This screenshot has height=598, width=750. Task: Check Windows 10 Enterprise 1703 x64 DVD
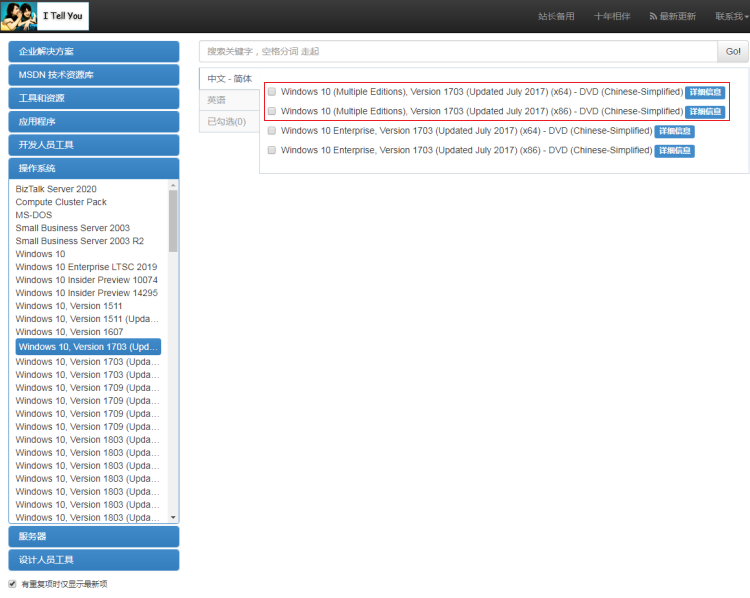pyautogui.click(x=272, y=130)
